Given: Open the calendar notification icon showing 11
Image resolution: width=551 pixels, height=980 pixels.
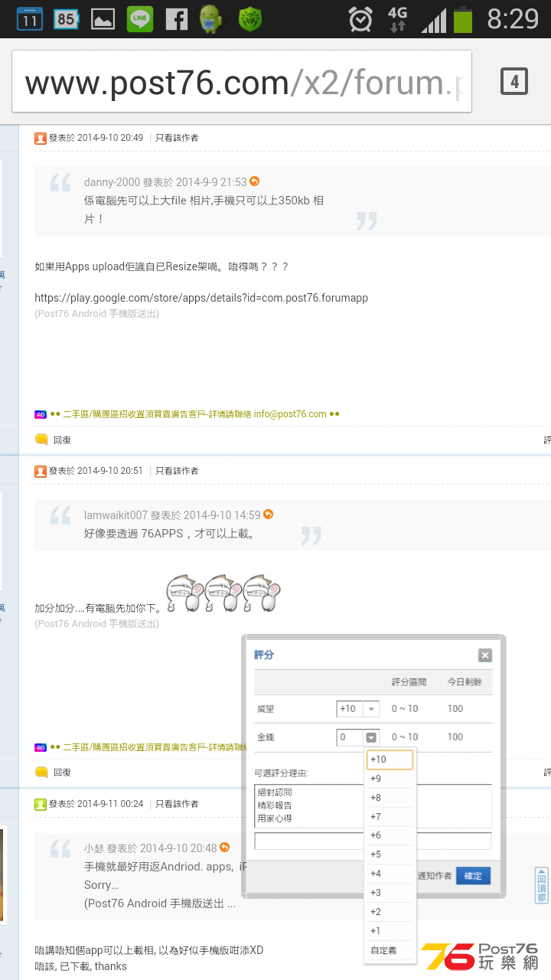Looking at the screenshot, I should [x=30, y=18].
